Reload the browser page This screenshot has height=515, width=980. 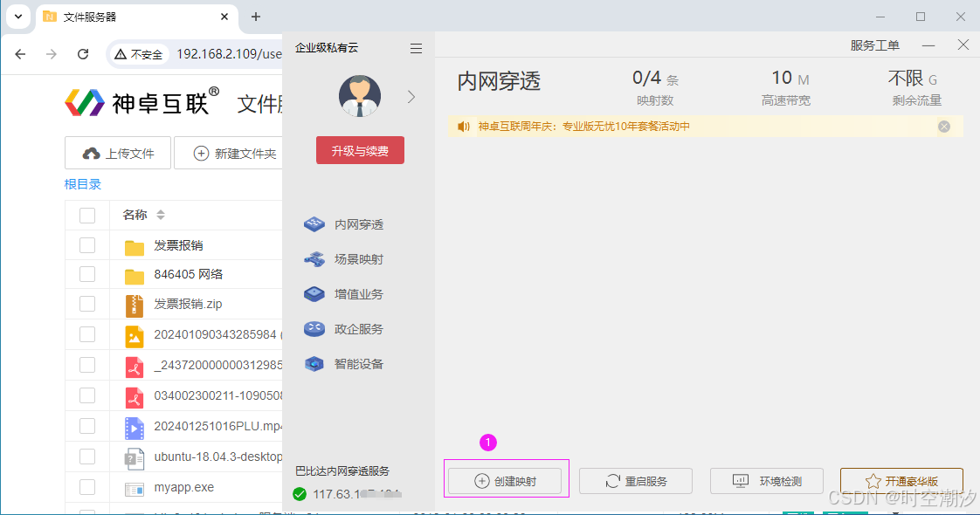click(x=82, y=54)
